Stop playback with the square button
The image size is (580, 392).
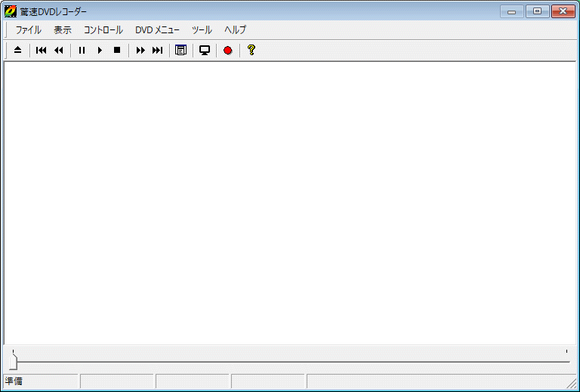point(117,51)
